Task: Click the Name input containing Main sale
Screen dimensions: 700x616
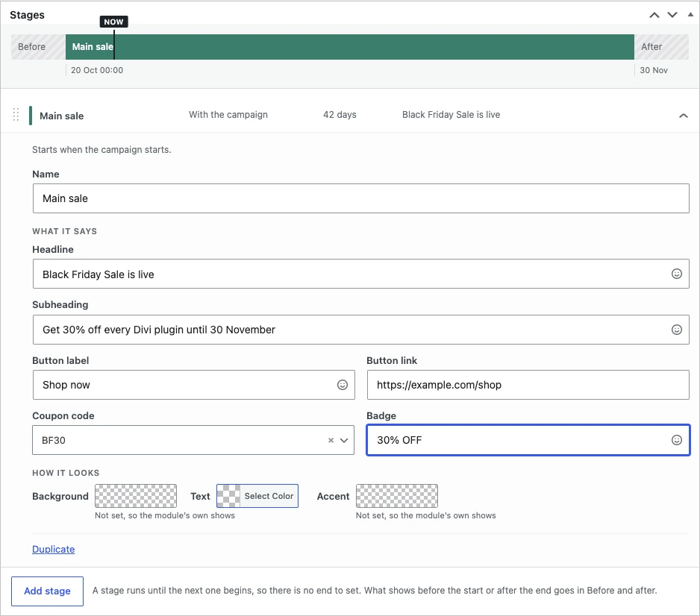Action: 360,198
